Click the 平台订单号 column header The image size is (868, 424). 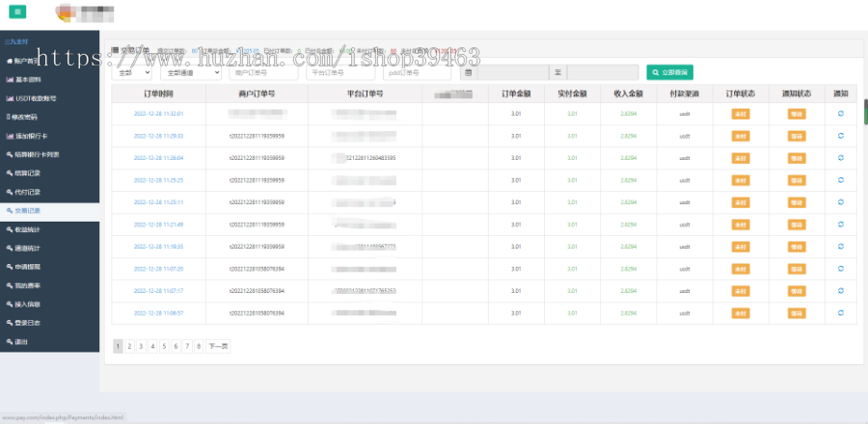[365, 93]
